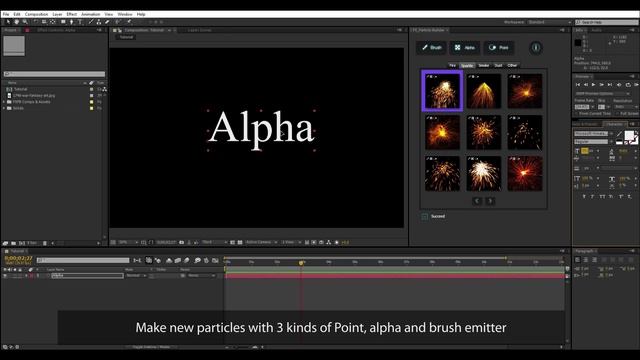Open the Effect menu
Viewport: 640px width, 360px height.
71,14
